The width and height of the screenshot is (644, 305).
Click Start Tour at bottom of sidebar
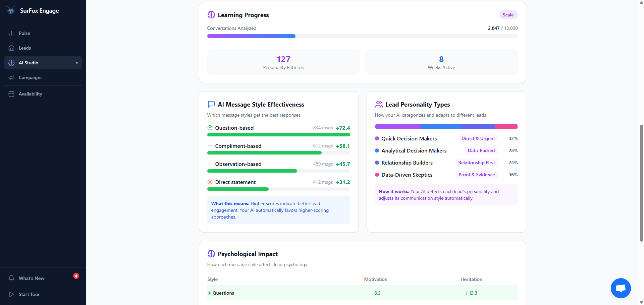click(29, 294)
